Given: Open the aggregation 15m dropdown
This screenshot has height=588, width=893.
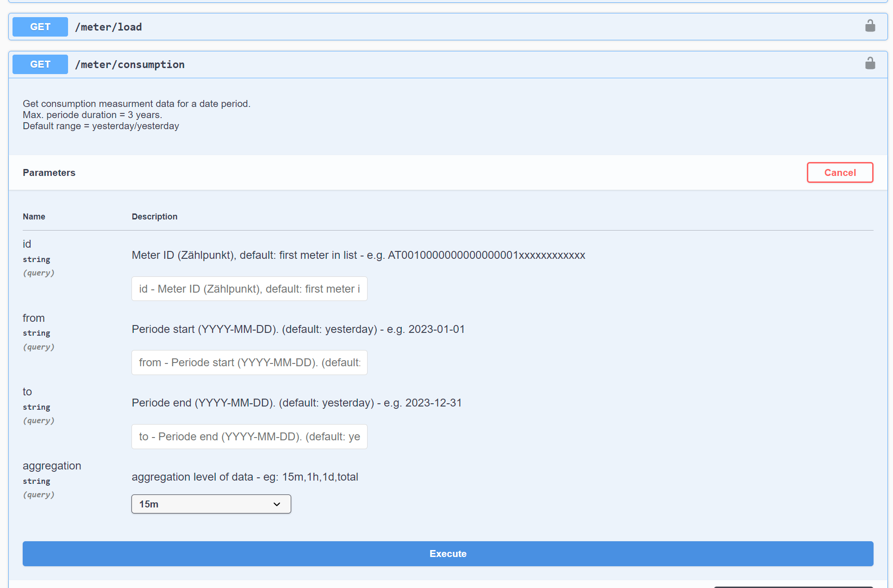Looking at the screenshot, I should 211,504.
